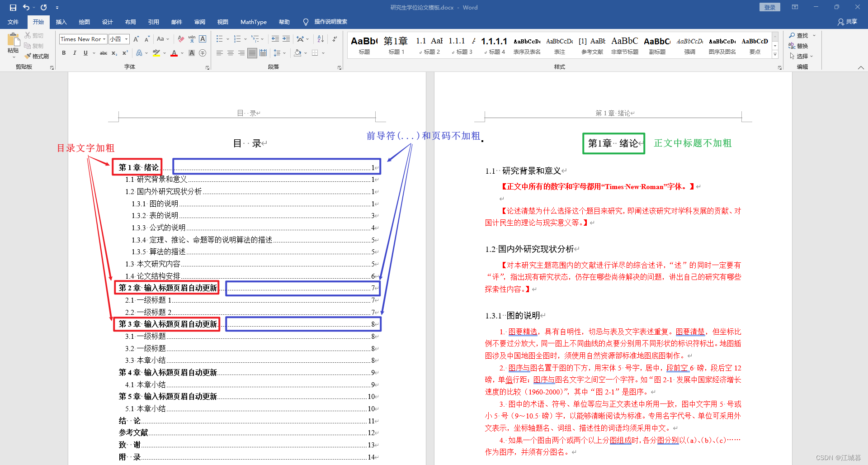Increase paragraph indent
Image resolution: width=868 pixels, height=465 pixels.
(x=286, y=39)
